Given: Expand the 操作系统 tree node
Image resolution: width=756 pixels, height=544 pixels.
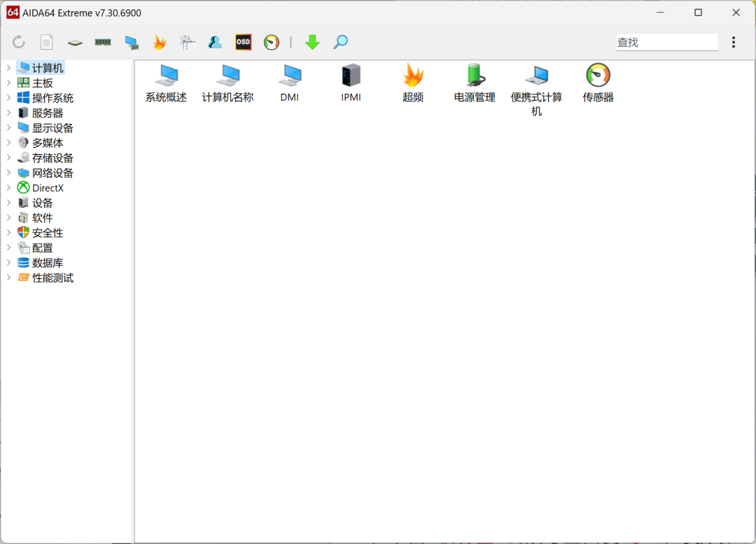Looking at the screenshot, I should point(8,98).
